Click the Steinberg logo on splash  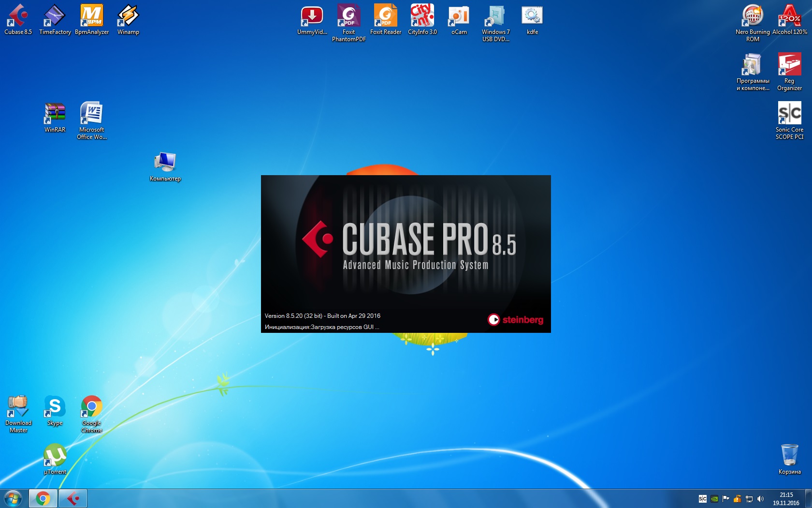click(515, 320)
